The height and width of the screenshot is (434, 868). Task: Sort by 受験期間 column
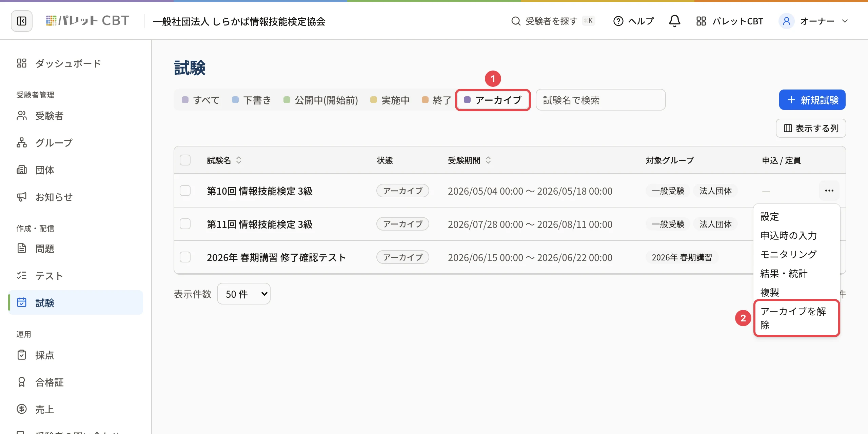469,160
